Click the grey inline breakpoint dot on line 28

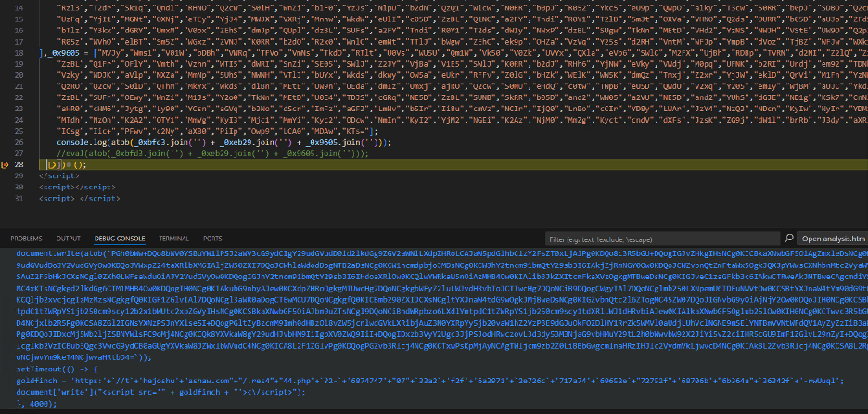(70, 164)
